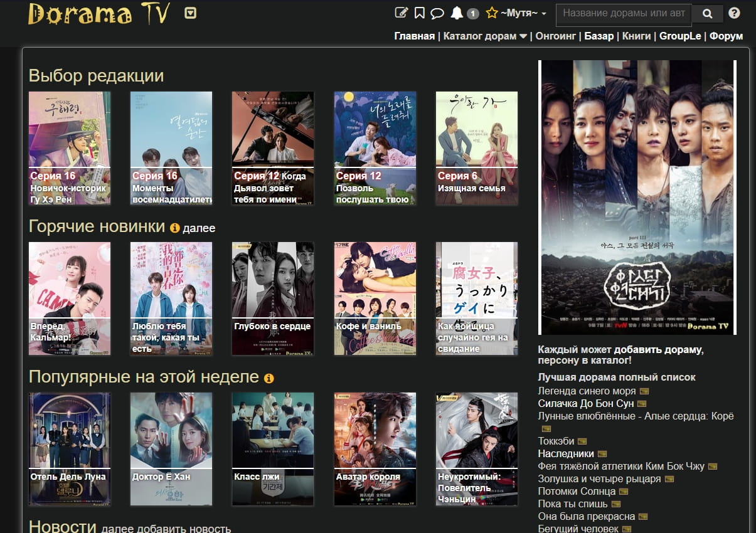Click icon after Наследники
Viewport: 756px width, 533px height.
coord(602,454)
